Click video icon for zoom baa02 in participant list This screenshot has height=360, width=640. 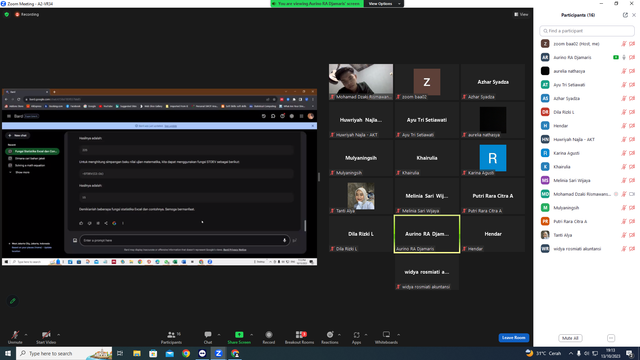632,44
